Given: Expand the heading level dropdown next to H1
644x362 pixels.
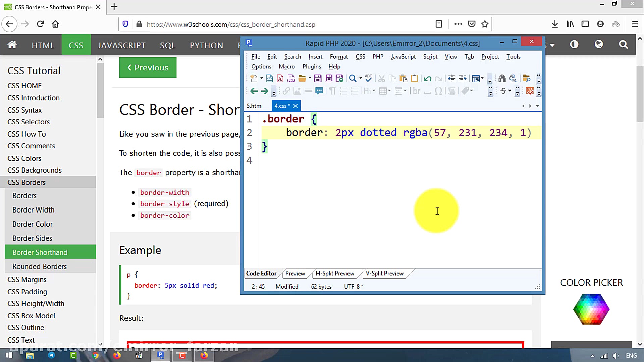Looking at the screenshot, I should click(x=374, y=90).
